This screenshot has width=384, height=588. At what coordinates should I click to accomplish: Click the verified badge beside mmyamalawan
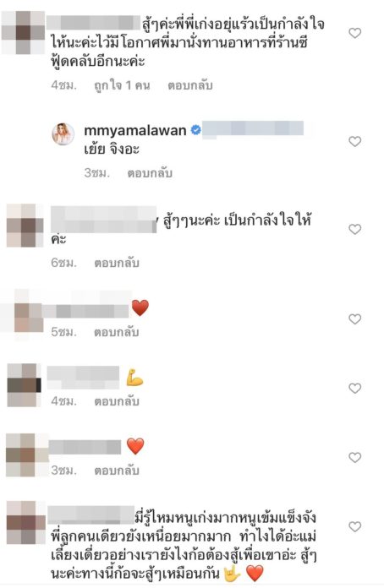pyautogui.click(x=195, y=130)
